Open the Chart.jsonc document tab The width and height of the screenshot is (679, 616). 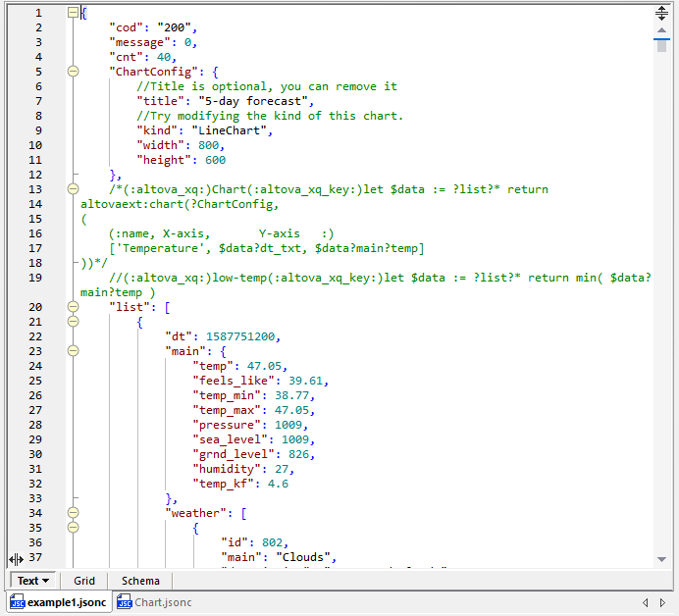[x=162, y=602]
